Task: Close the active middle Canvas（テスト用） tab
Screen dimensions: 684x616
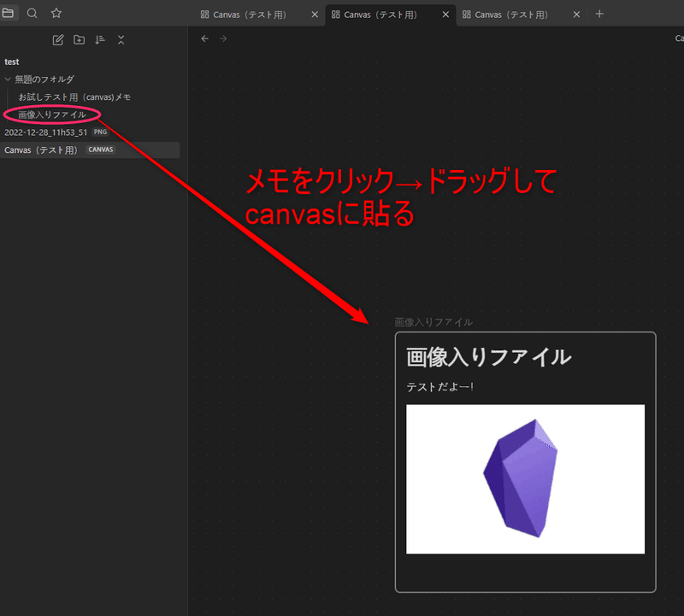Action: (x=445, y=15)
